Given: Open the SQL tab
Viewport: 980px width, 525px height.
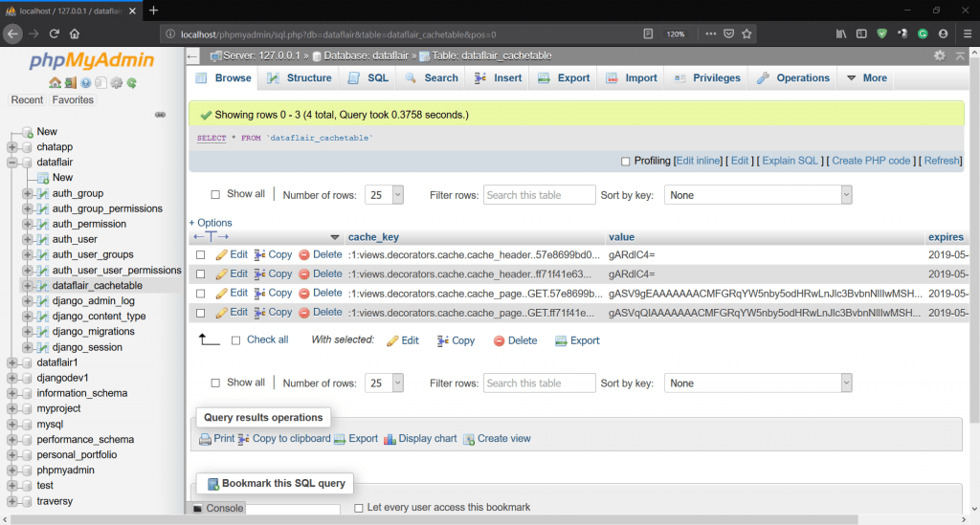Looking at the screenshot, I should (x=368, y=78).
